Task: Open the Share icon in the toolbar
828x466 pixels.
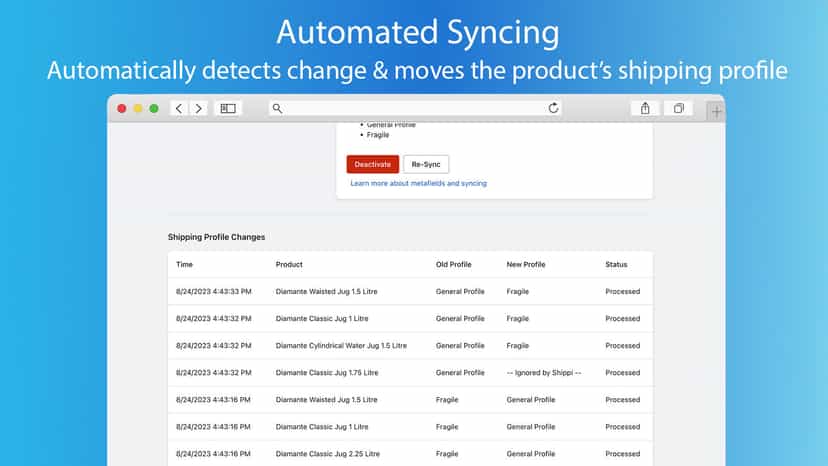Action: 645,108
